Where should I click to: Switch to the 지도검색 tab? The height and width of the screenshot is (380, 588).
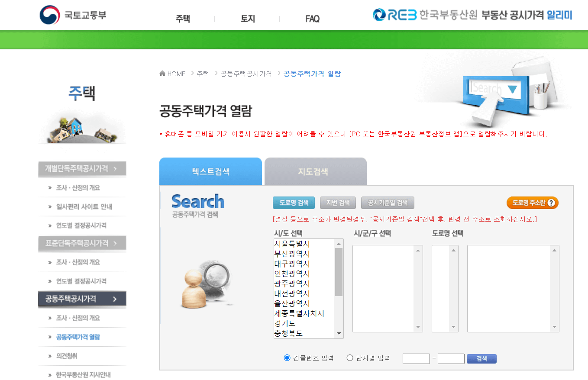[x=315, y=171]
